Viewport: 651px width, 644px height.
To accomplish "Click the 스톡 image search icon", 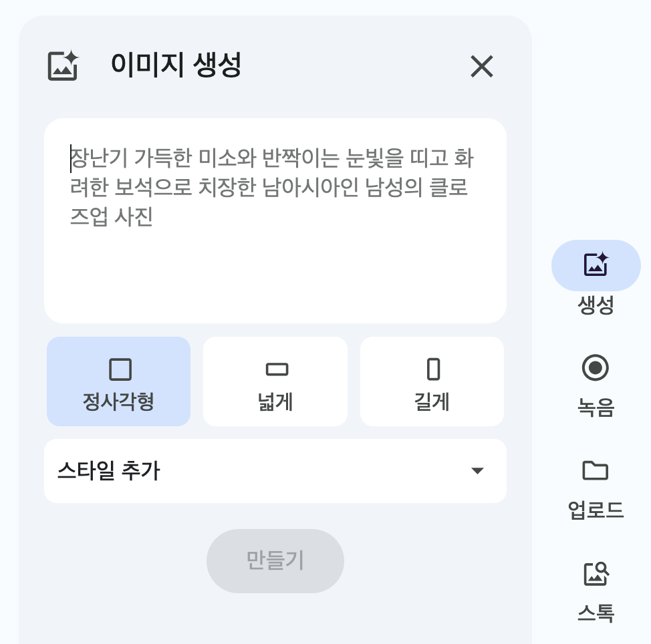I will click(x=596, y=573).
